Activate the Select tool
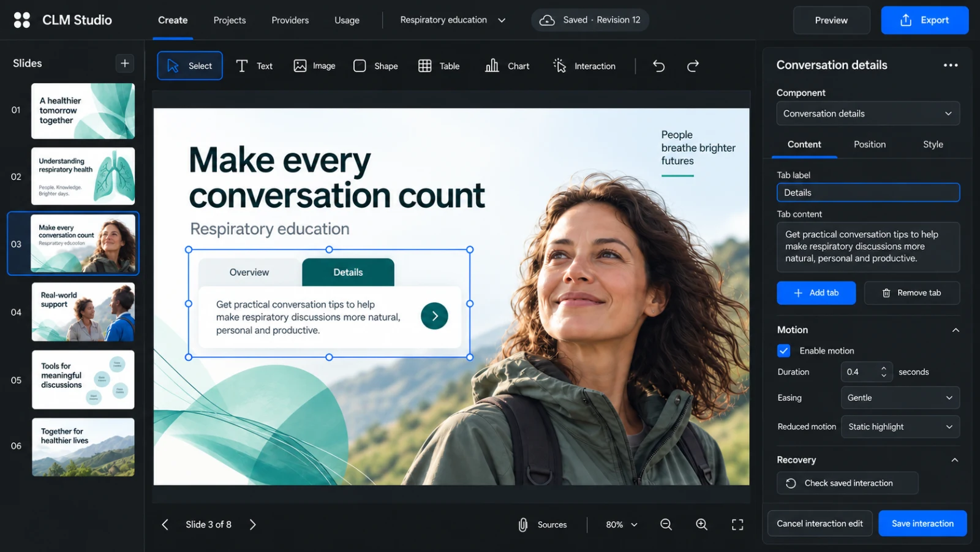 coord(190,66)
